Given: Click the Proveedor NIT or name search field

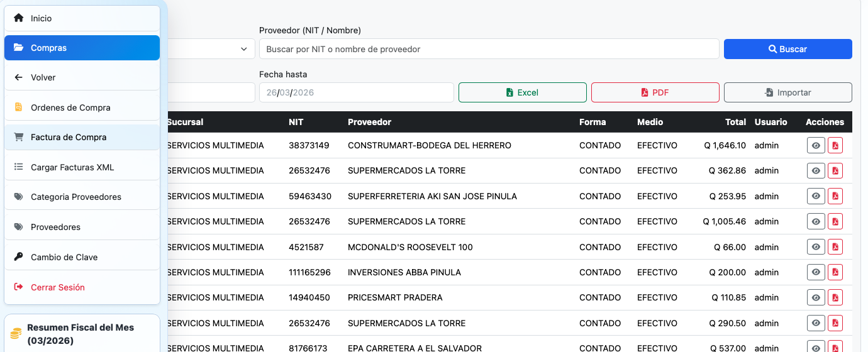Looking at the screenshot, I should click(x=489, y=49).
